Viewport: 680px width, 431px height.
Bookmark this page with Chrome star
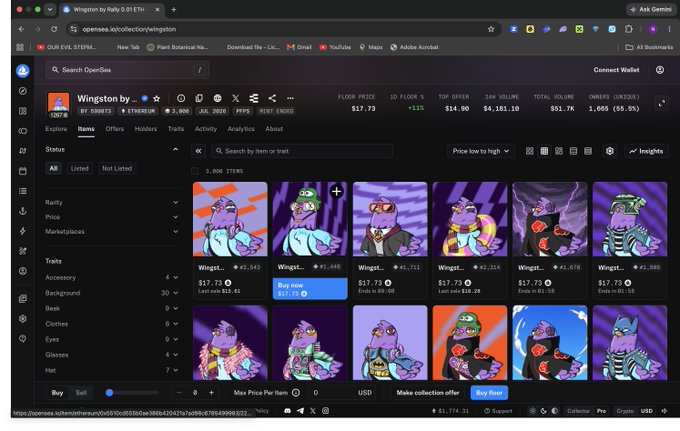coord(491,29)
